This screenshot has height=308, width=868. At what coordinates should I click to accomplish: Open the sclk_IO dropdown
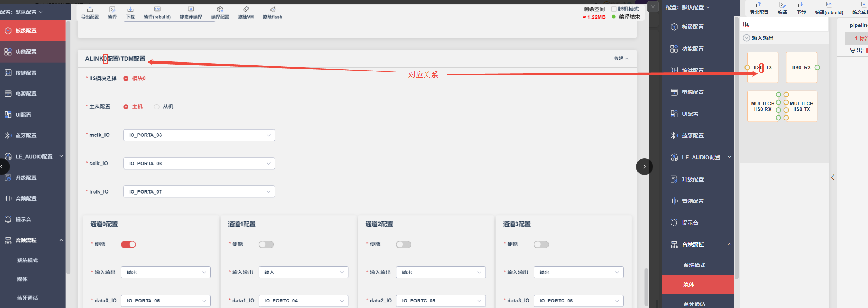click(199, 164)
